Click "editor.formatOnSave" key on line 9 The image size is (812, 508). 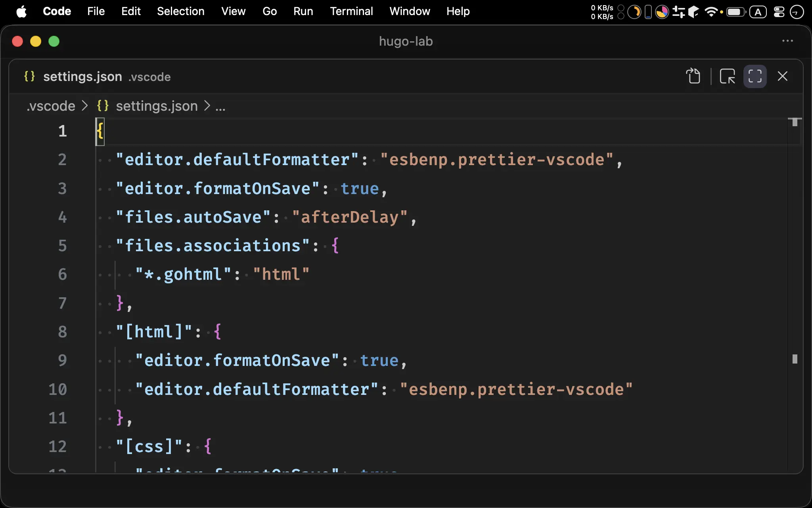click(237, 360)
